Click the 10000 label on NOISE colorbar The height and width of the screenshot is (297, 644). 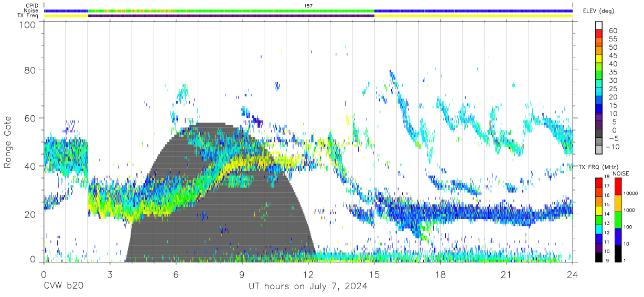pyautogui.click(x=630, y=193)
